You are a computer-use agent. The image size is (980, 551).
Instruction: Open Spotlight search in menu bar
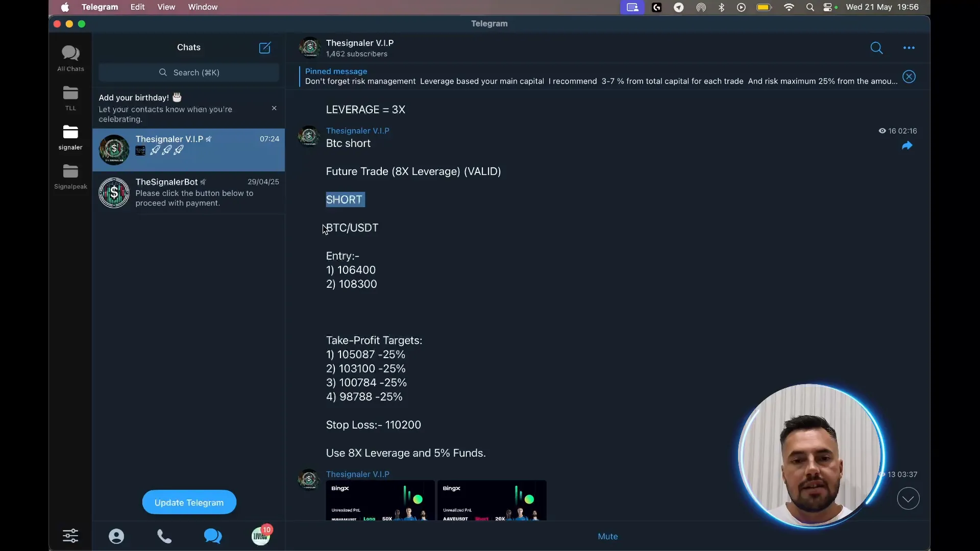coord(810,7)
